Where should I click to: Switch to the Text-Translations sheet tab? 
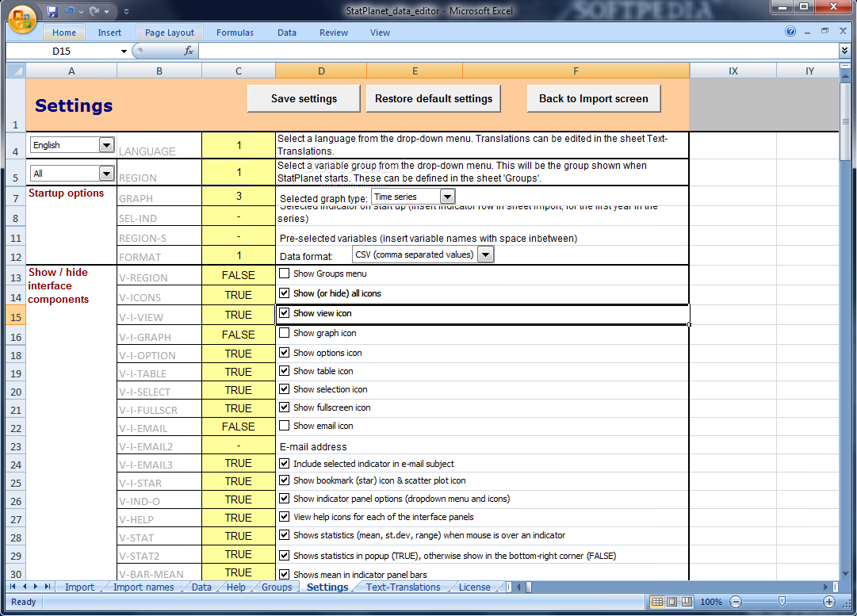pos(403,587)
